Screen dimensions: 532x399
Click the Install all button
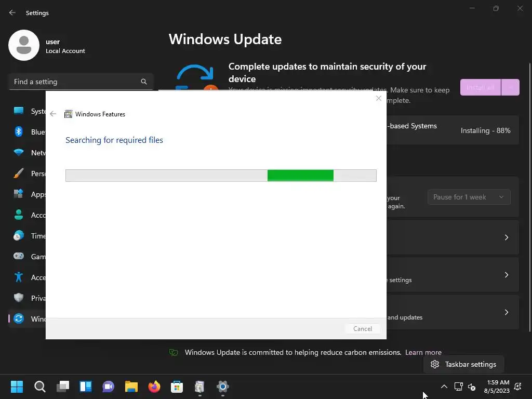click(480, 87)
